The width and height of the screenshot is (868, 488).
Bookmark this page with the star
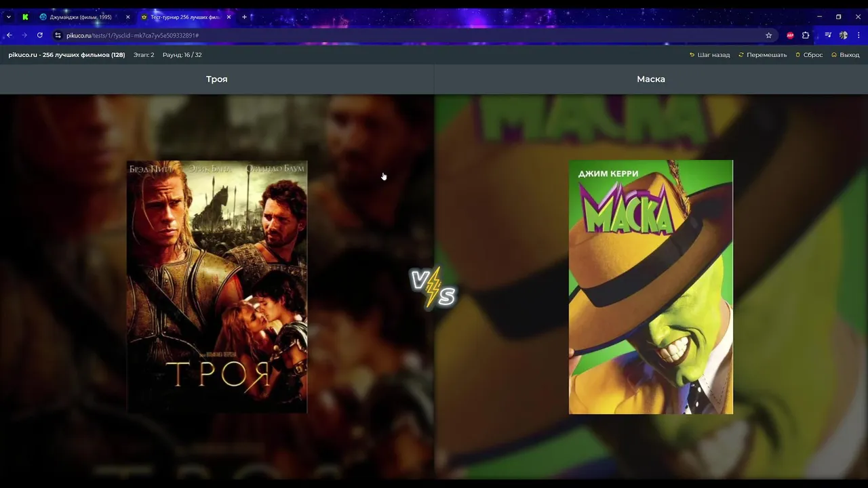tap(768, 35)
